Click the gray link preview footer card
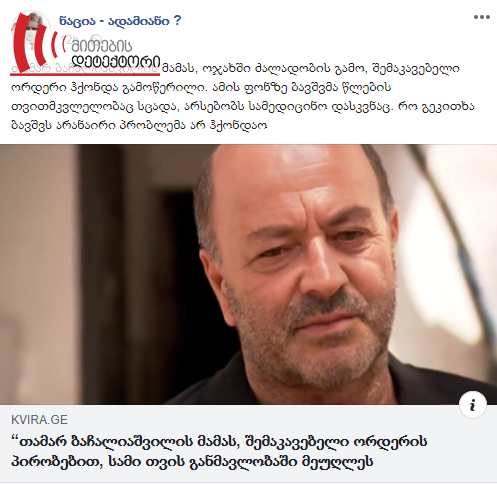 click(x=248, y=443)
